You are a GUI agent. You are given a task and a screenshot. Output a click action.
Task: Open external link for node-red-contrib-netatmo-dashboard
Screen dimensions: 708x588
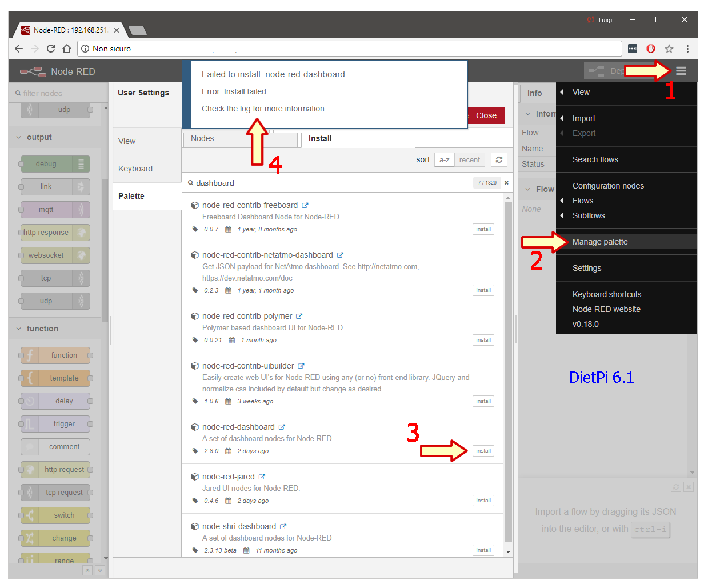pos(340,255)
